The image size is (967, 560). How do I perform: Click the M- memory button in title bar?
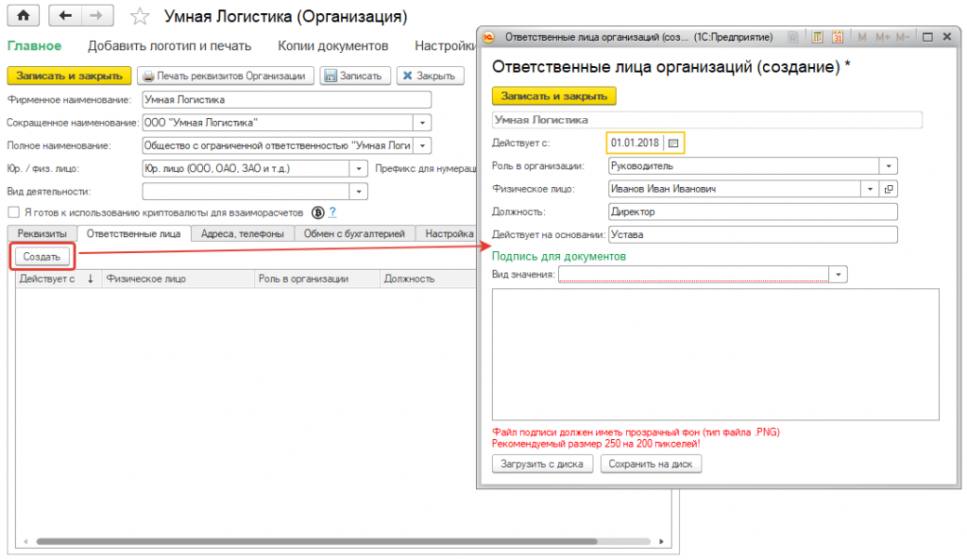(902, 37)
